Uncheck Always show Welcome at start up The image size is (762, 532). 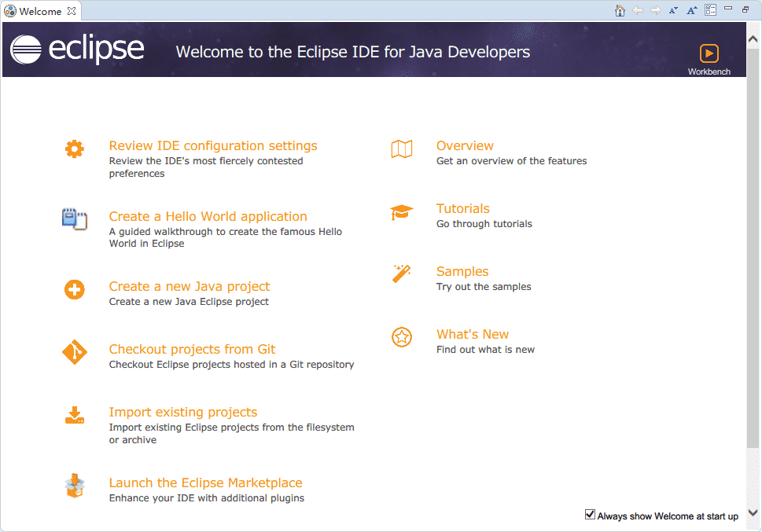click(590, 515)
